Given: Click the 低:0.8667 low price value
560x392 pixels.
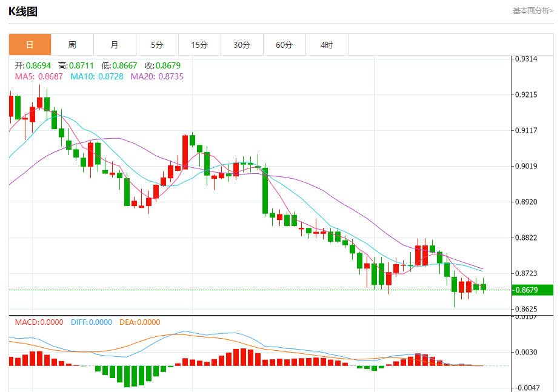Looking at the screenshot, I should (x=119, y=65).
